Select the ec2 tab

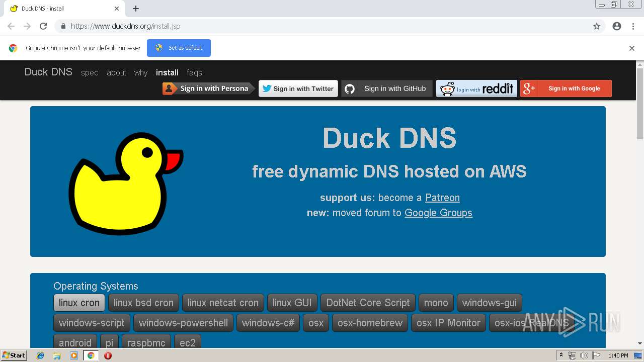coord(187,341)
